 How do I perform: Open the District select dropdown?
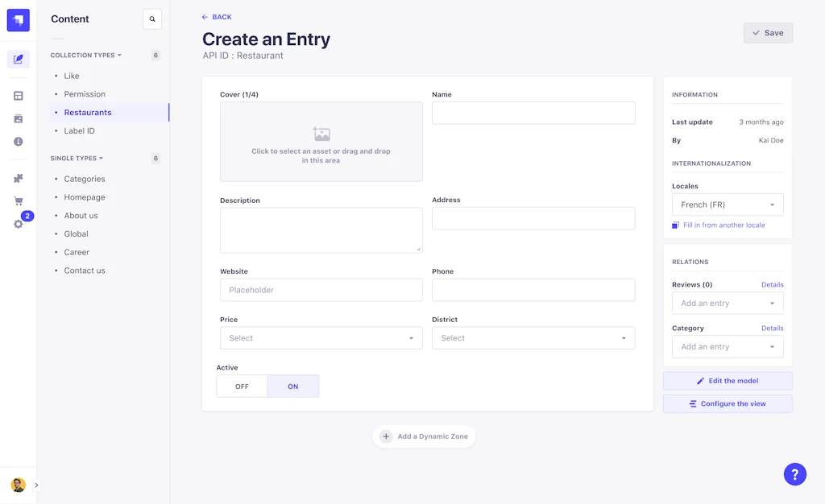[x=533, y=338]
